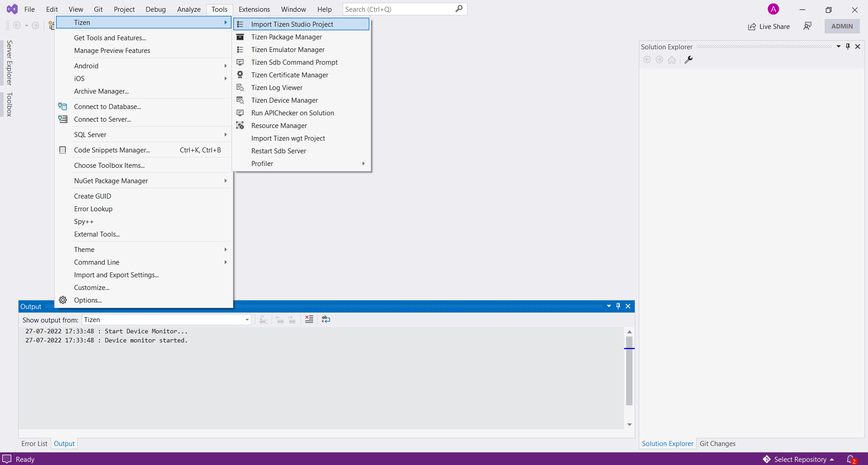Expand the Android submenu
This screenshot has width=868, height=465.
[86, 66]
